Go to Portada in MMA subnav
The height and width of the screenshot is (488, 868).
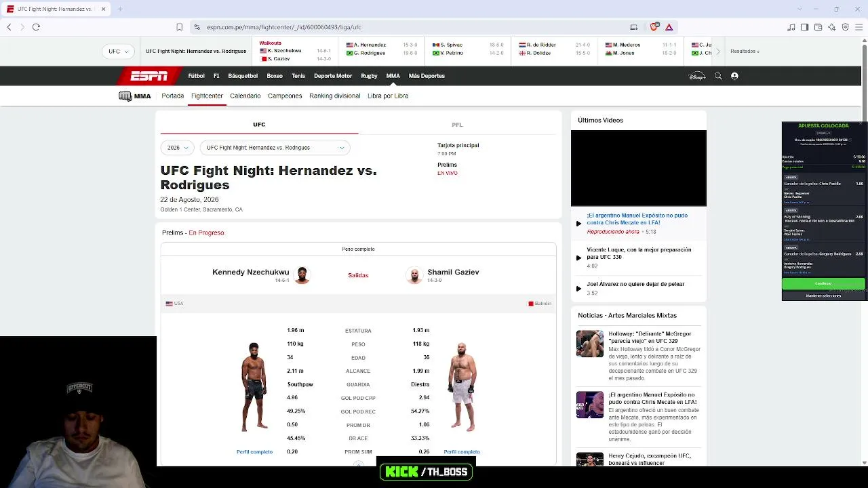tap(173, 96)
